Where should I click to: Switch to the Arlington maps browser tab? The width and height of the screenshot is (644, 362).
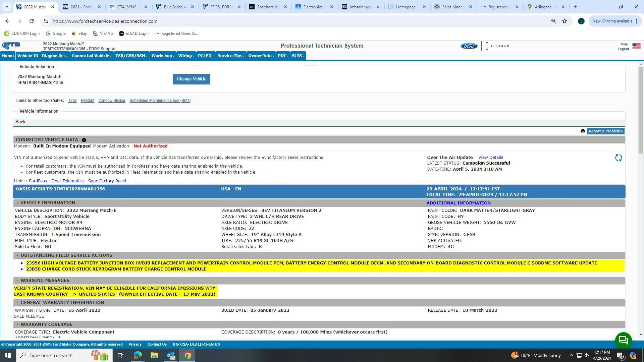coord(546,7)
